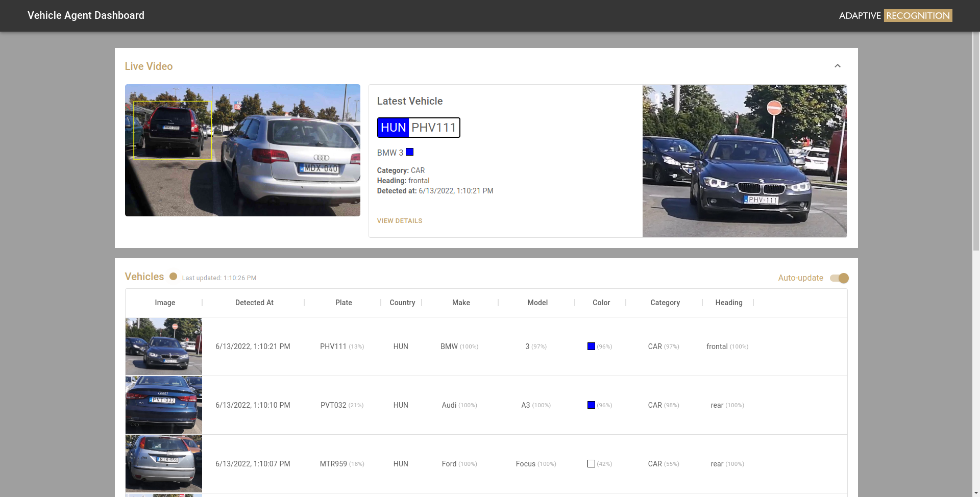Click the 'CAR (55%)' category cell
This screenshot has height=497, width=980.
[664, 464]
